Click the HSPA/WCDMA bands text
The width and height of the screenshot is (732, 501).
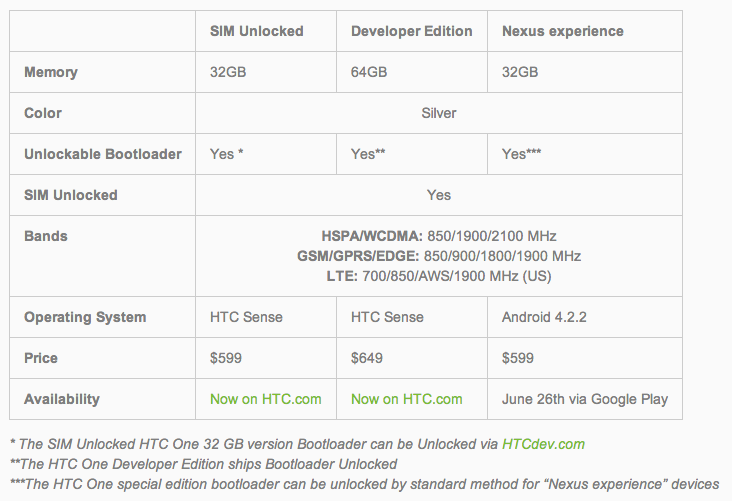coord(438,236)
